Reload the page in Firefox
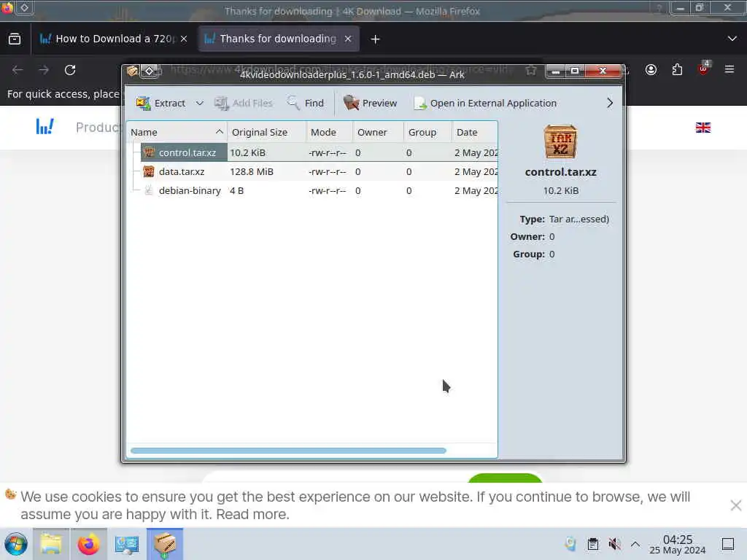 [x=70, y=70]
